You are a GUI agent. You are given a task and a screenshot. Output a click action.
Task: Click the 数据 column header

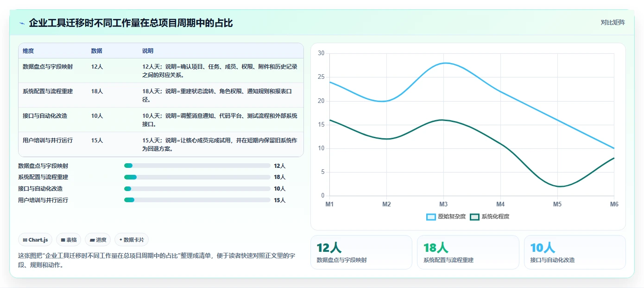97,51
